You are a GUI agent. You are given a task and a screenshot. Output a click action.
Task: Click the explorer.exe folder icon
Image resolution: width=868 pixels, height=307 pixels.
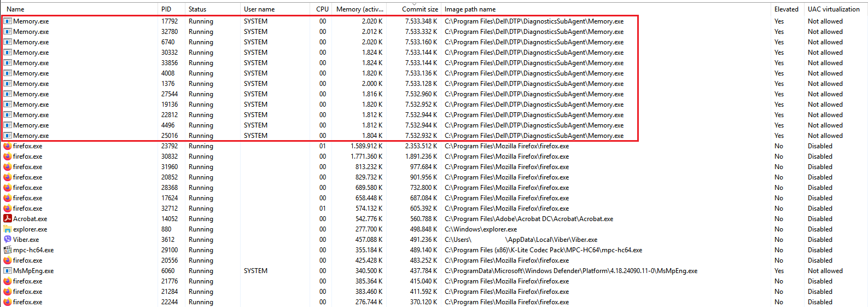[x=8, y=229]
